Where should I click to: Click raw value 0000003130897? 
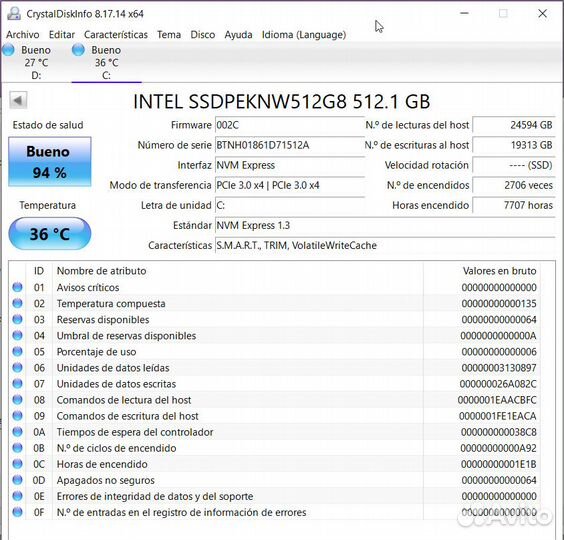pos(499,368)
